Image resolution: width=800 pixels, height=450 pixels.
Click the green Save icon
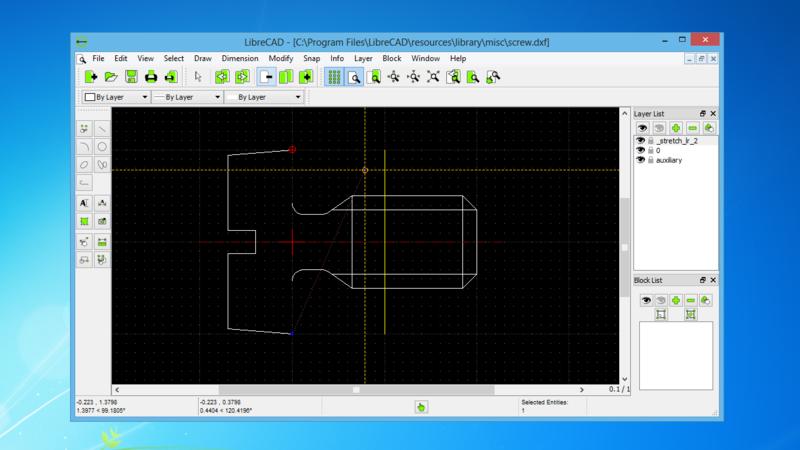[x=131, y=77]
